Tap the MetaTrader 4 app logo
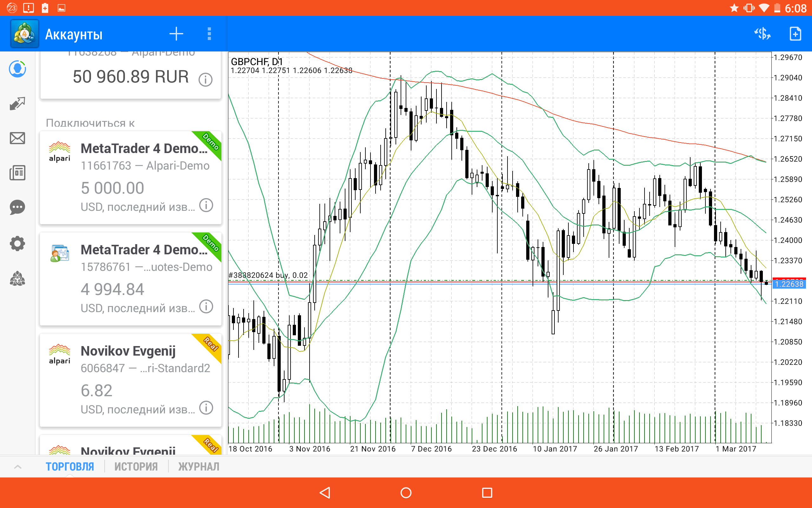Screen dimensions: 812x508 pos(24,34)
